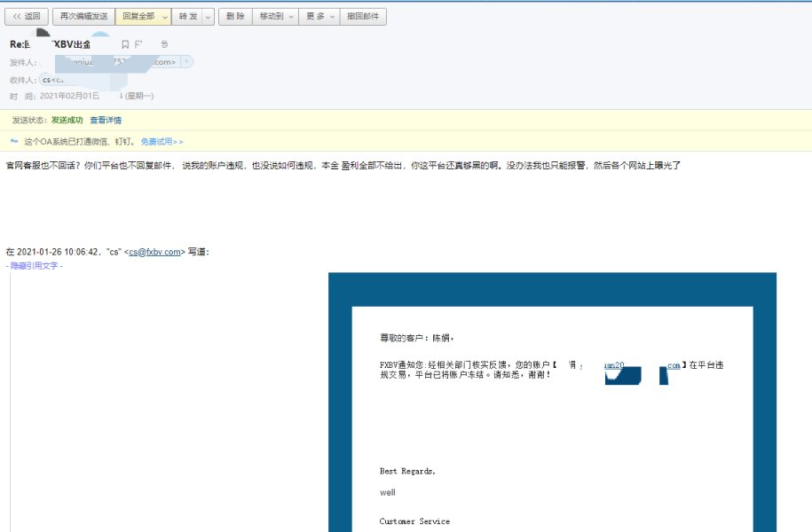The width and height of the screenshot is (812, 532).
Task: Click the reply text starting 官网客服也不回话
Action: pos(343,166)
